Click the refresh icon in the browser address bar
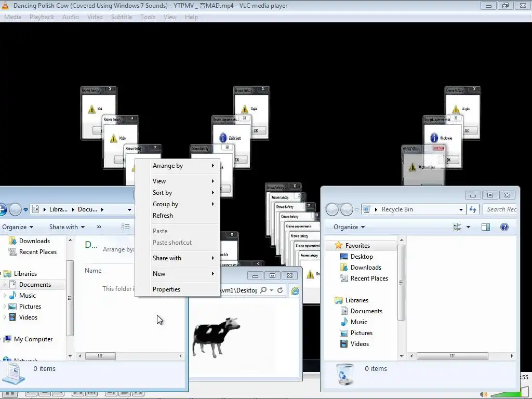532x399 pixels. pyautogui.click(x=280, y=290)
